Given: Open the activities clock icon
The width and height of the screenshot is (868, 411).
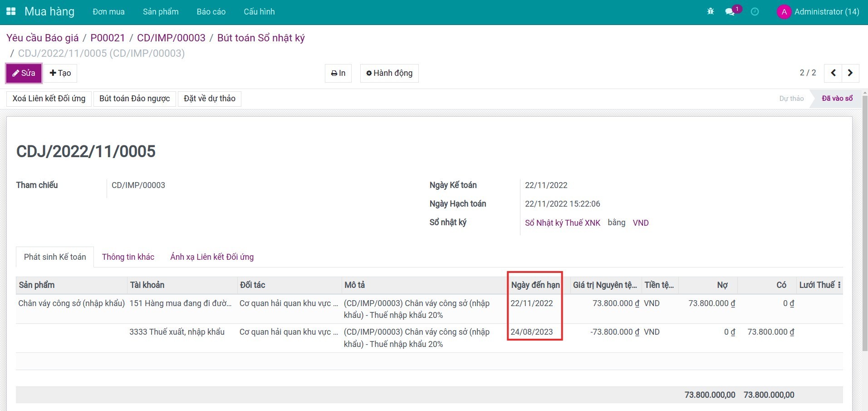Looking at the screenshot, I should (755, 12).
